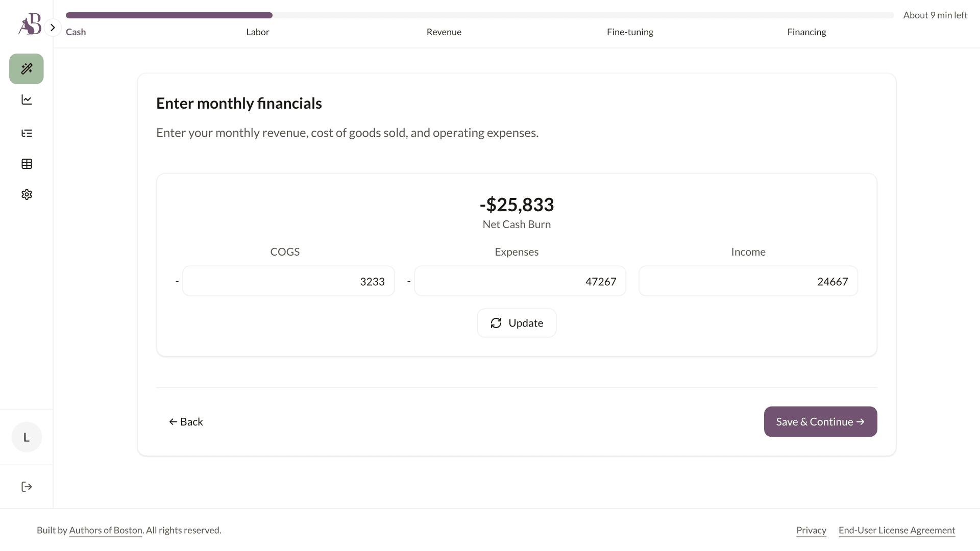Image resolution: width=980 pixels, height=551 pixels.
Task: Expand the sidebar with chevron arrow
Action: 53,28
